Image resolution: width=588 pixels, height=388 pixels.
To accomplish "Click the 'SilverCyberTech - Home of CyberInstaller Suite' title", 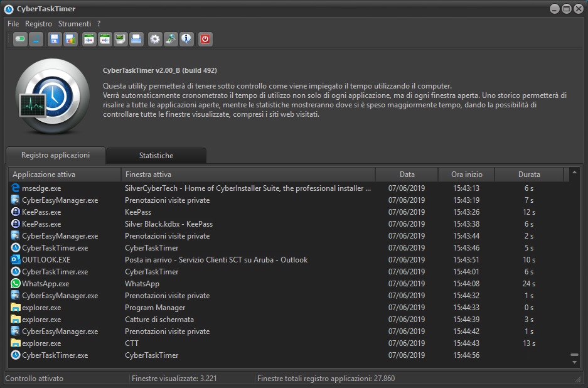I will tap(248, 188).
